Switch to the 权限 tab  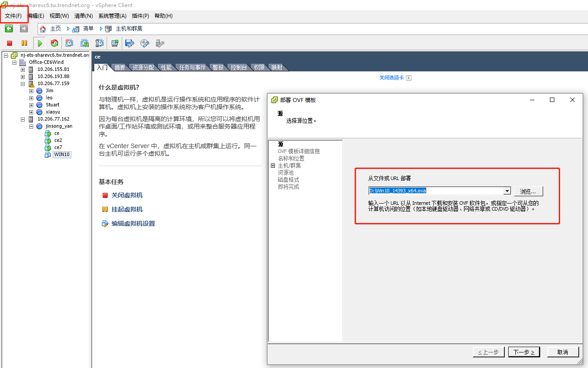click(259, 67)
